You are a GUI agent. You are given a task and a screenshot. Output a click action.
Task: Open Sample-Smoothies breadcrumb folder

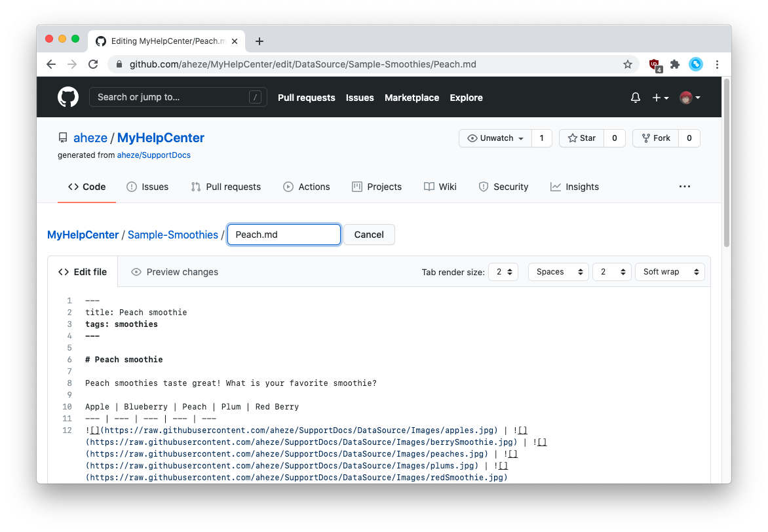point(173,235)
